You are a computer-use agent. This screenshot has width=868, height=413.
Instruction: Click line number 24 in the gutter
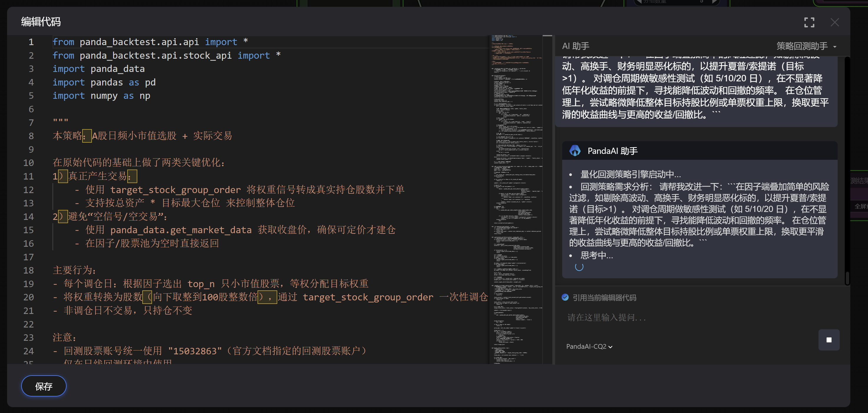[x=29, y=351]
